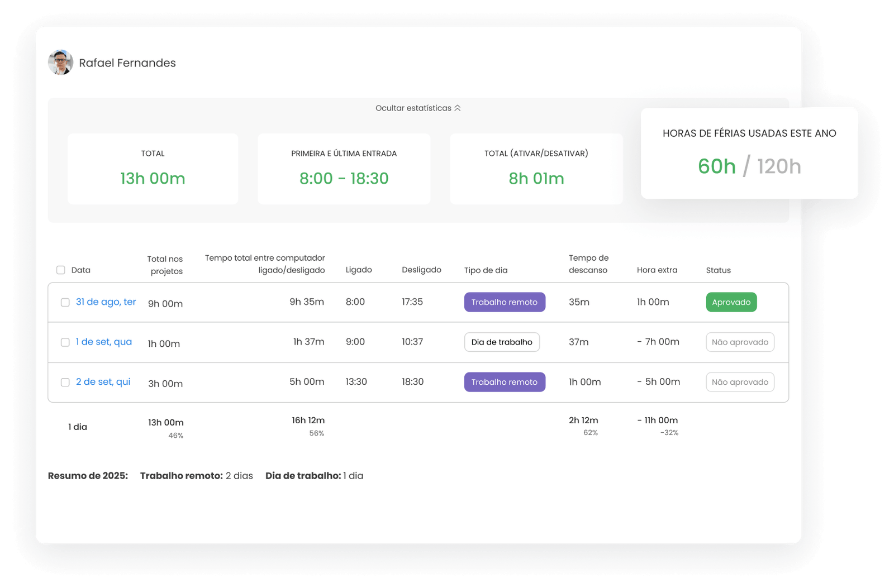Open 'Dia de trabalho' day type selector
Screen dimensions: 894x588
click(501, 342)
